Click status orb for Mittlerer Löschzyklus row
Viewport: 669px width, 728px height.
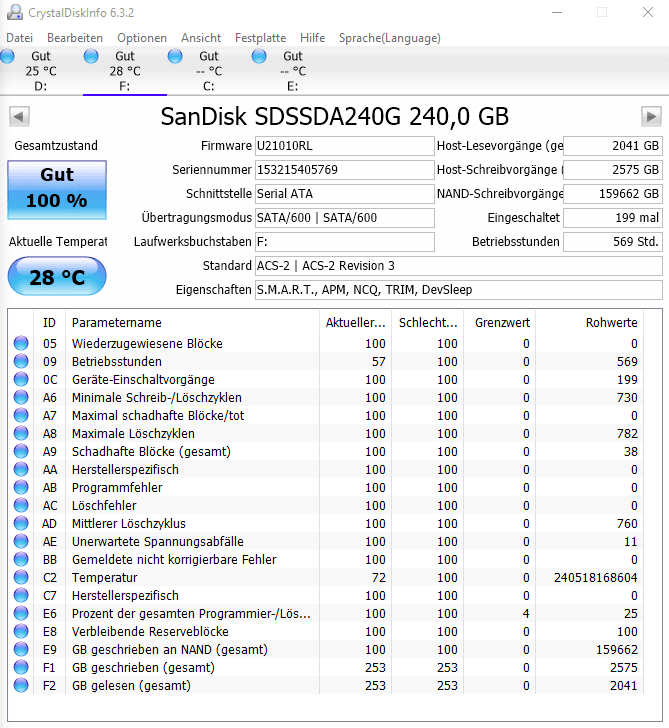tap(21, 523)
